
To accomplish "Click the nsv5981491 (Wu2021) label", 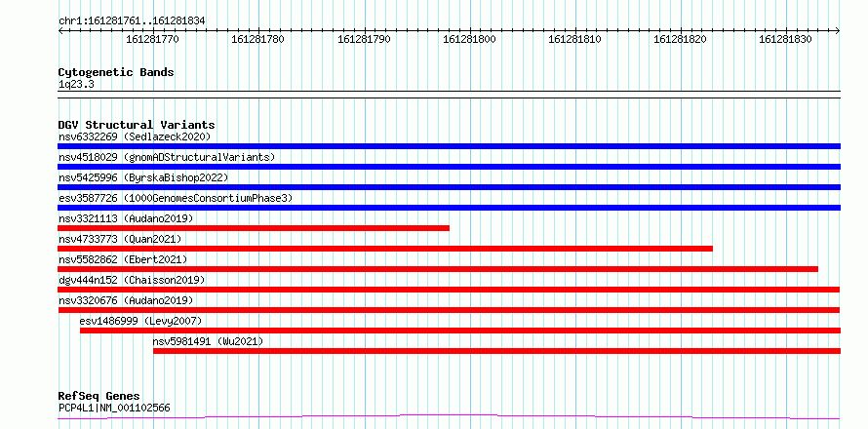I will [208, 341].
